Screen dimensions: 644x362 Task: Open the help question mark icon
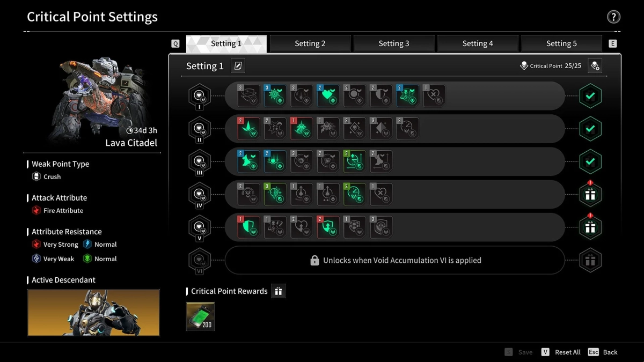[x=613, y=17]
